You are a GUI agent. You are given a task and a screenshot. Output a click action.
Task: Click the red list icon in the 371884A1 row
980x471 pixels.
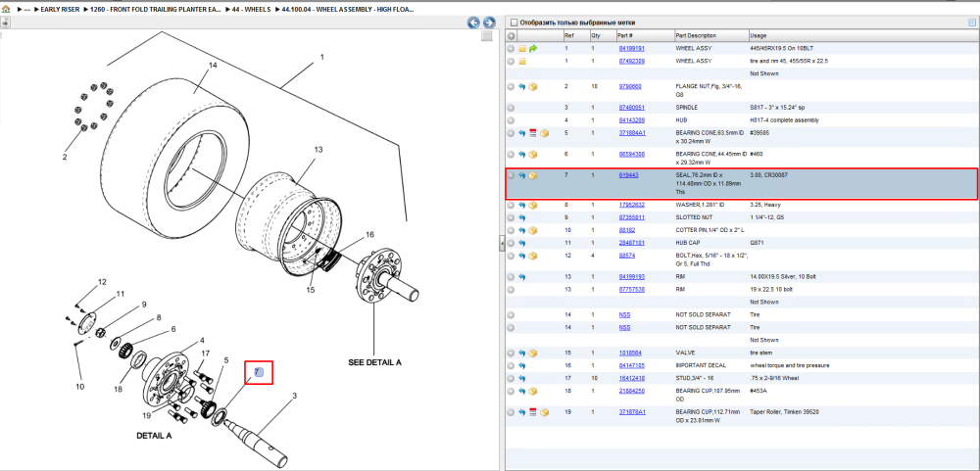[533, 133]
